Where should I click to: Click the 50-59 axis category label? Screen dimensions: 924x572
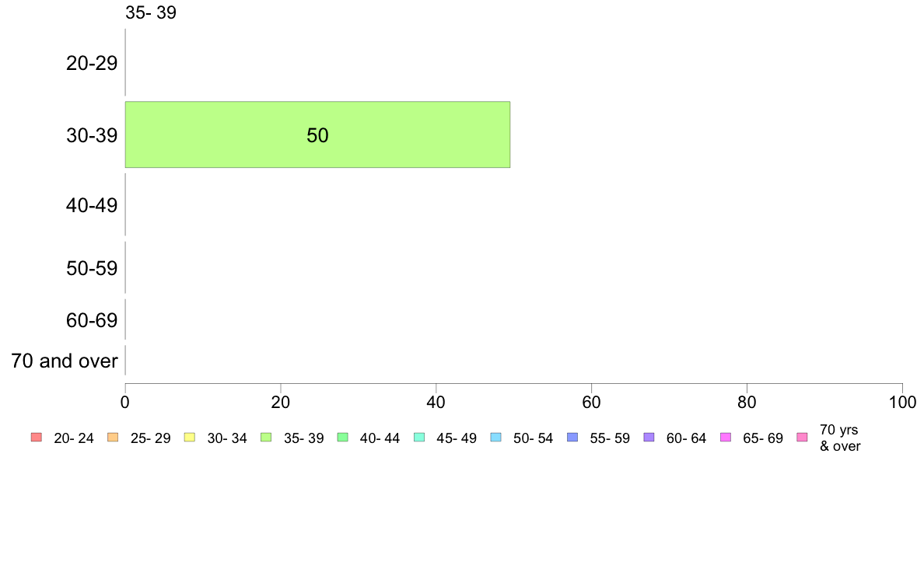click(x=92, y=269)
